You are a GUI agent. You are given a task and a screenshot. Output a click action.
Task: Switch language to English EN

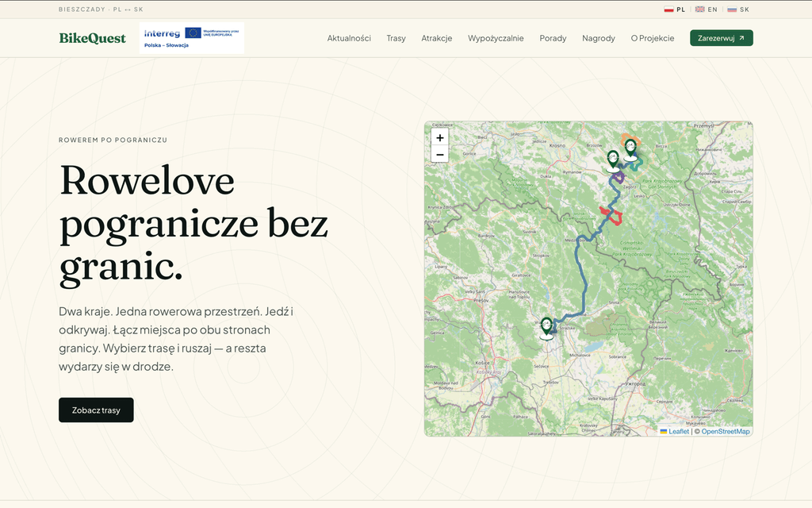click(x=707, y=10)
